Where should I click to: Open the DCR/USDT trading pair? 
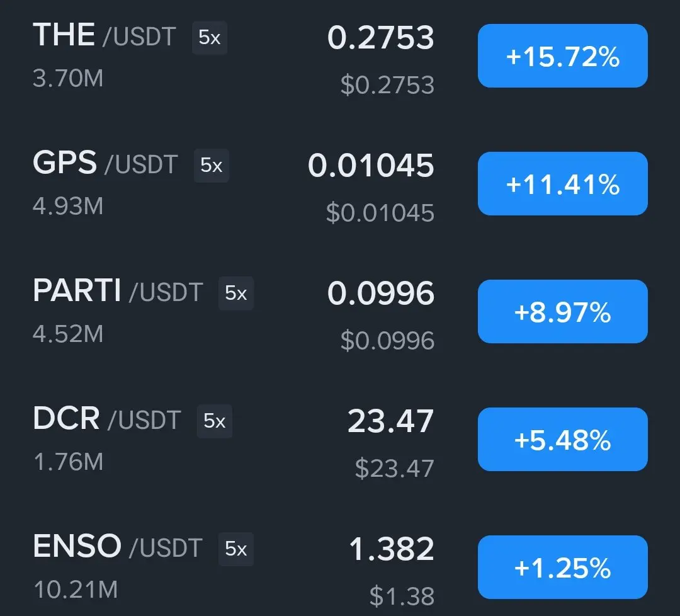point(107,419)
